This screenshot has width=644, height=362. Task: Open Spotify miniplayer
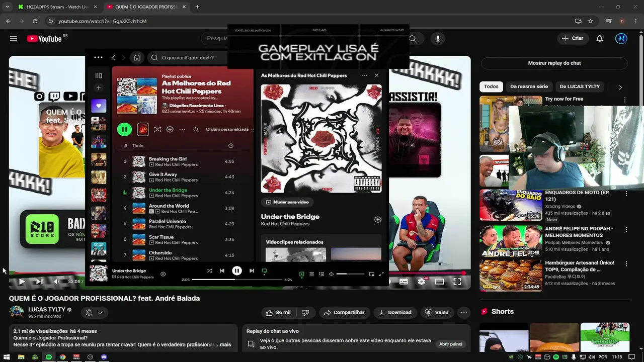coord(372,274)
